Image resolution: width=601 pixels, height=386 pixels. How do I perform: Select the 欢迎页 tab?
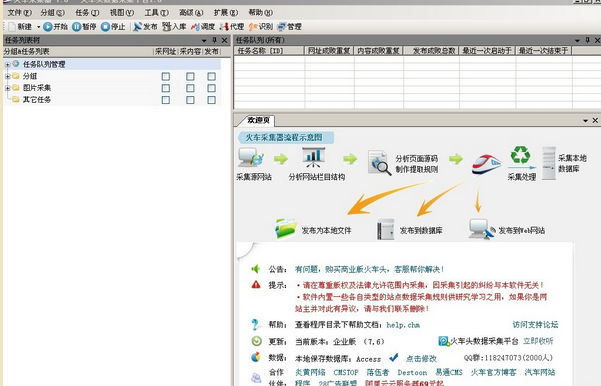pyautogui.click(x=258, y=120)
